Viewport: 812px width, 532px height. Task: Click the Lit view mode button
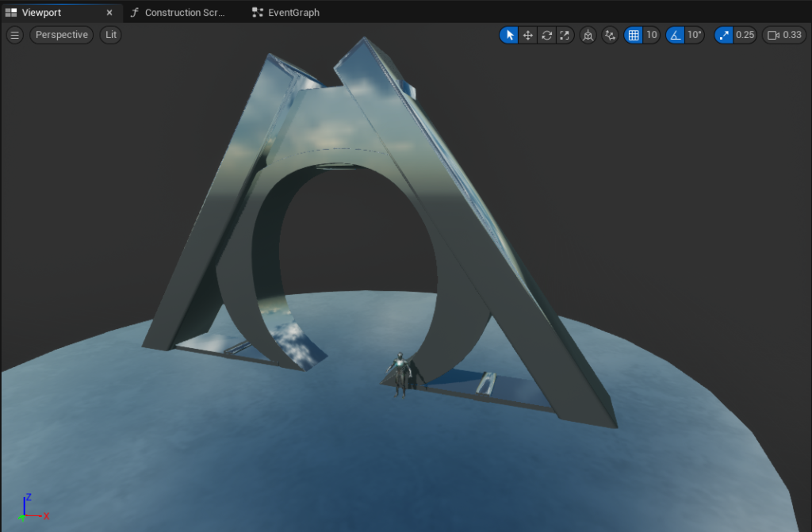(x=111, y=35)
